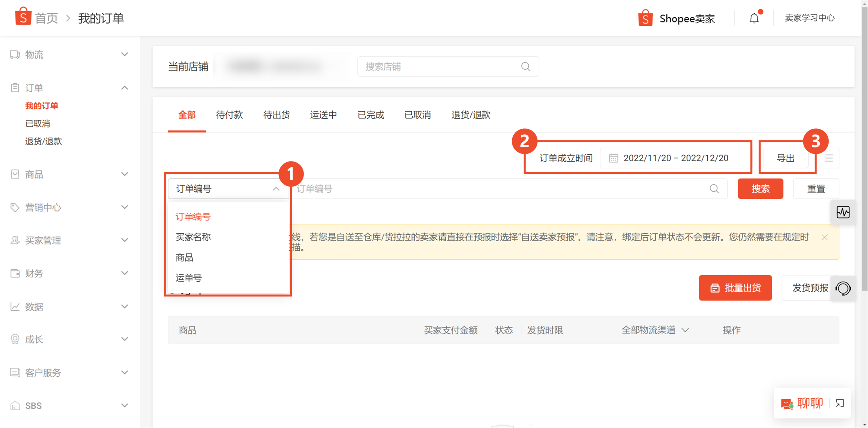Go to 首页 breadcrumb link

[x=46, y=18]
